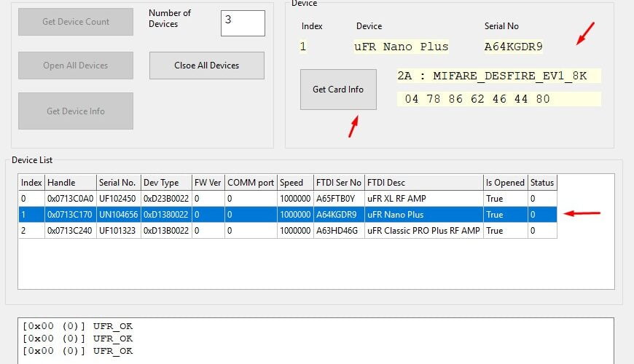634x364 pixels.
Task: Click serial number UF102450 cell
Action: (119, 199)
